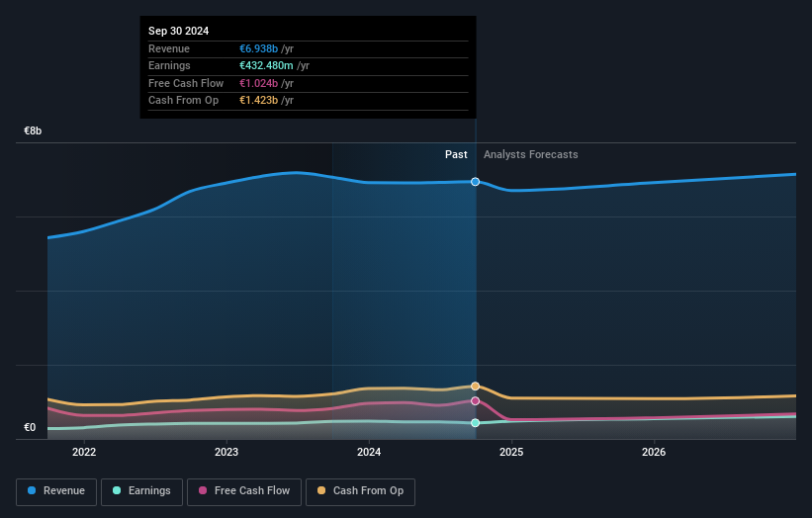812x518 pixels.
Task: Click the €8b y-axis label
Action: pos(33,130)
